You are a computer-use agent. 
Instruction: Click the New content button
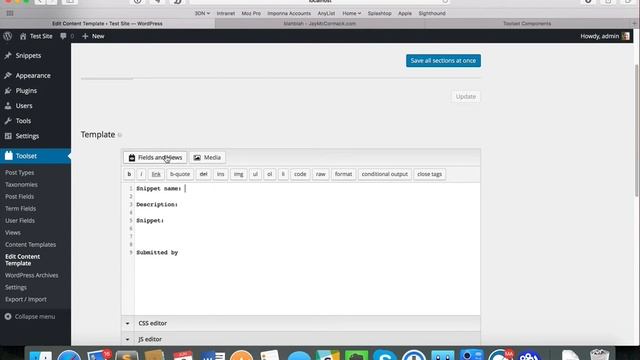[93, 36]
